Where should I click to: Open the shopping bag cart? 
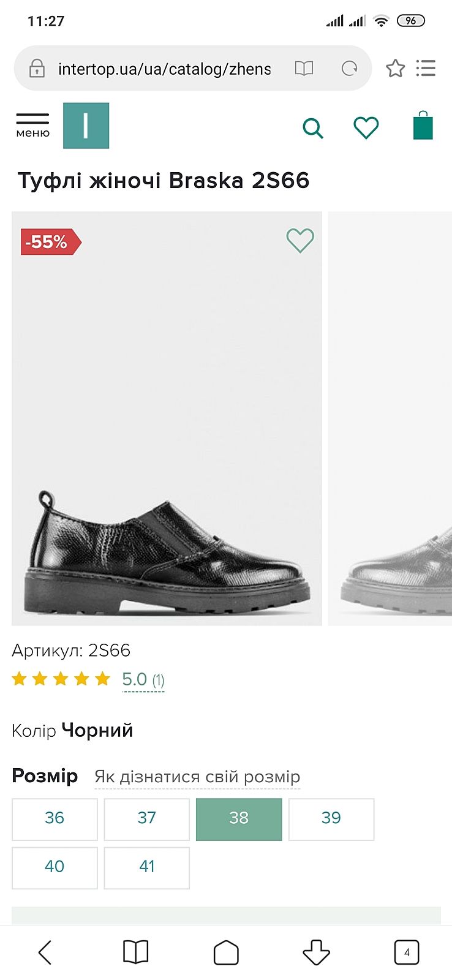click(x=423, y=126)
